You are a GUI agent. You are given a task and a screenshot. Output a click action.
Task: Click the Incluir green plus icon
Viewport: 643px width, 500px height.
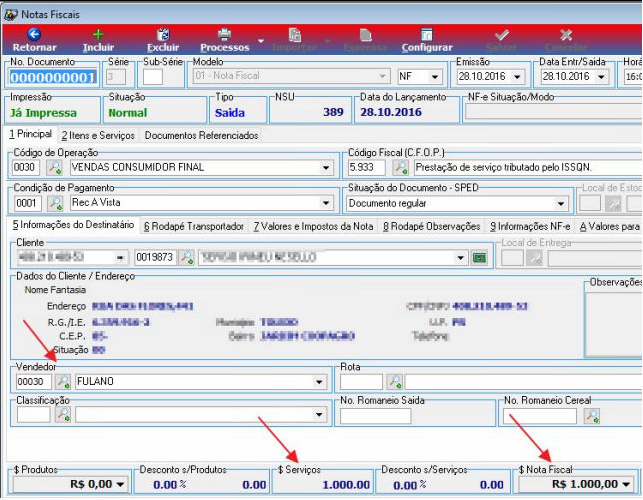[x=98, y=34]
